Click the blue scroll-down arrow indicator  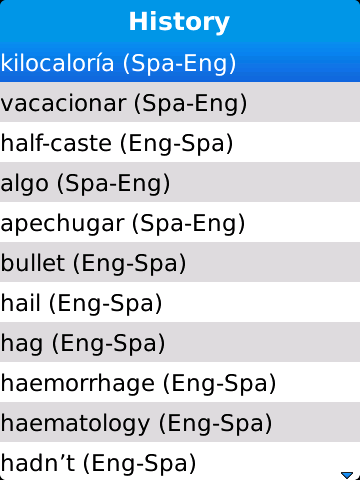[x=347, y=474]
